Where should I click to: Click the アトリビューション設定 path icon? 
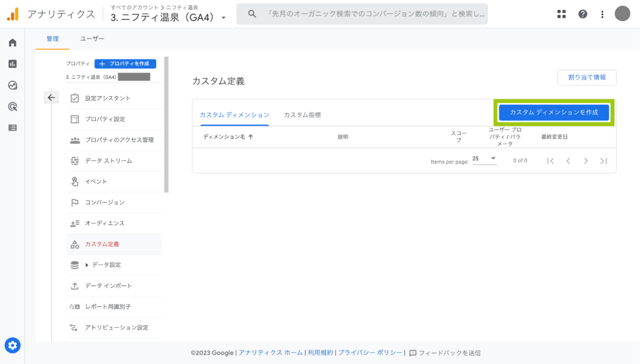pos(74,327)
